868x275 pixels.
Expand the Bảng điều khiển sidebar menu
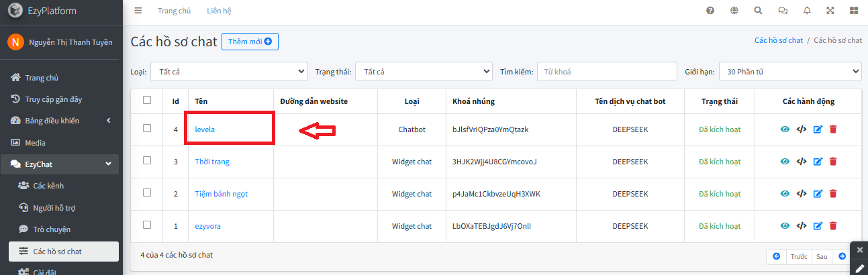[61, 121]
